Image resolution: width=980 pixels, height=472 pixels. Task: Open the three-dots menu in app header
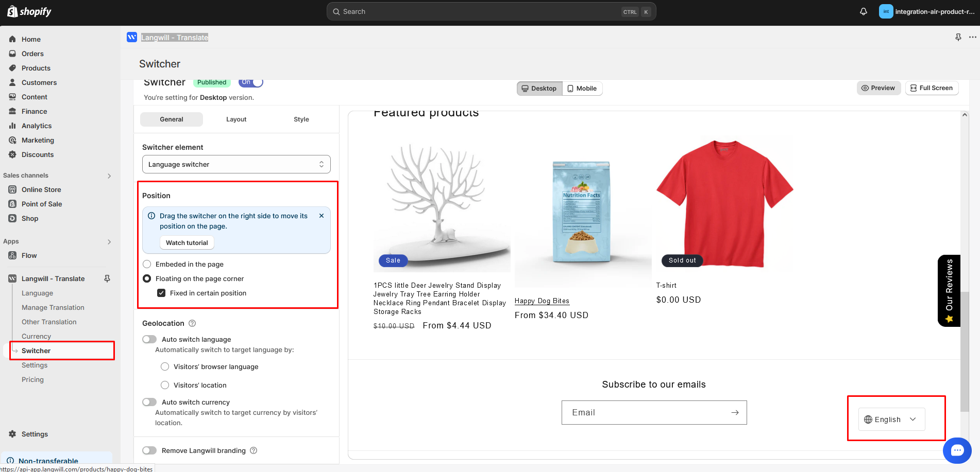[x=972, y=37]
